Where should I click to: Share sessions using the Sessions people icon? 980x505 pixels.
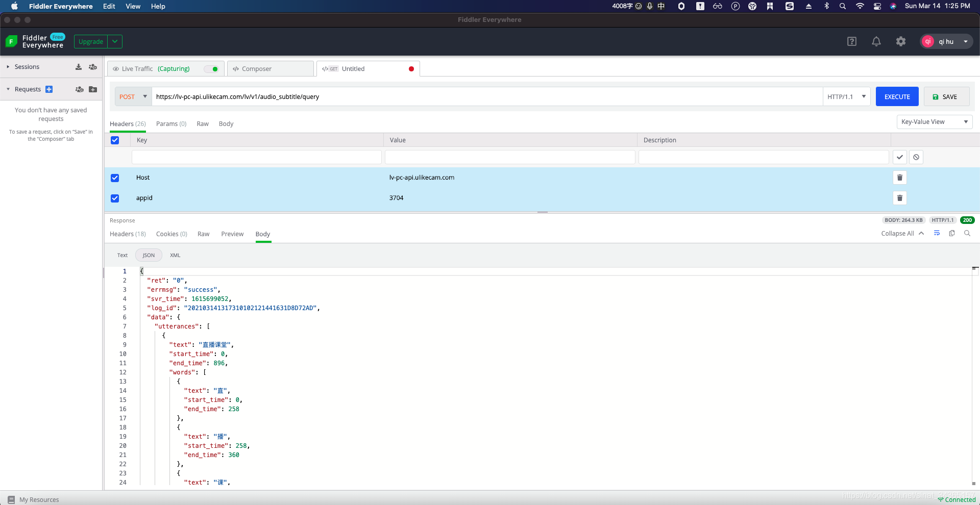(x=93, y=67)
